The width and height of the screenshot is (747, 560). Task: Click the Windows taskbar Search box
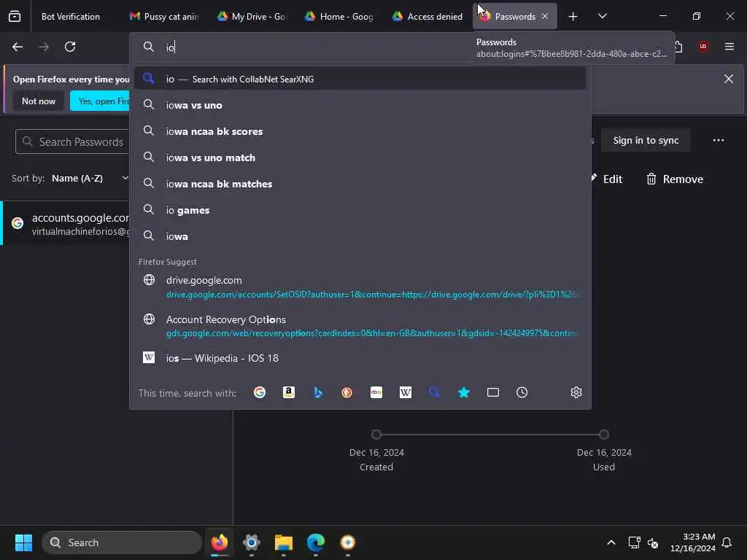122,542
